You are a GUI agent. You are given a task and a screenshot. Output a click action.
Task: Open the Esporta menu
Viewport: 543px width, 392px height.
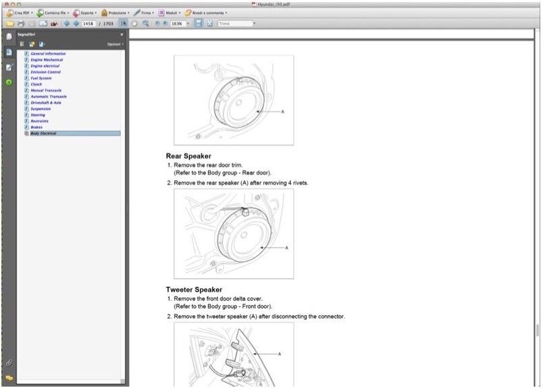85,13
